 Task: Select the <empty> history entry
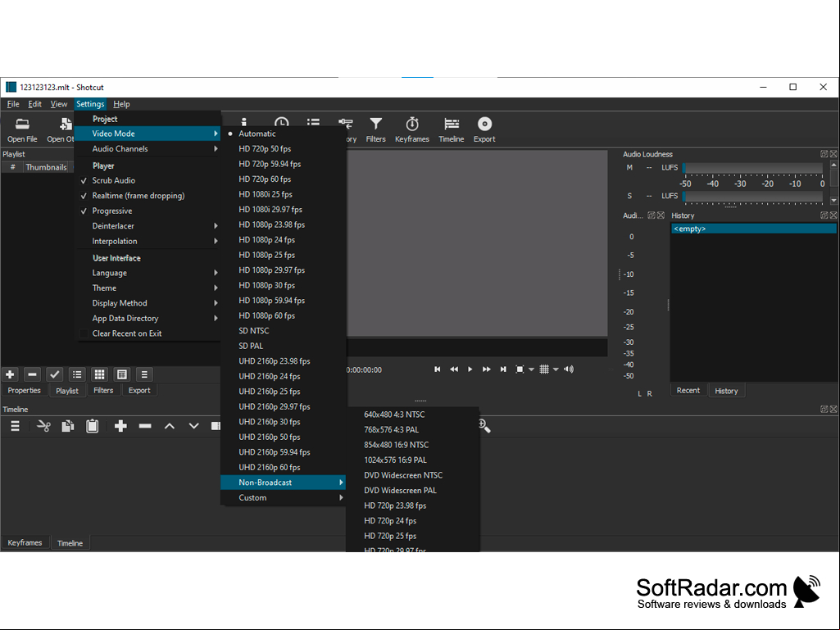click(753, 229)
